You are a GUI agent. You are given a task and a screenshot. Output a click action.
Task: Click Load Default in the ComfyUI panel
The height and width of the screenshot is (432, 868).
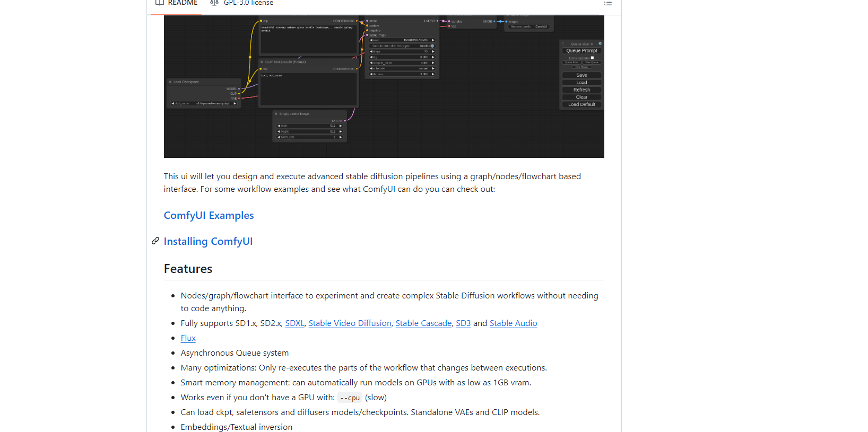[x=581, y=105]
